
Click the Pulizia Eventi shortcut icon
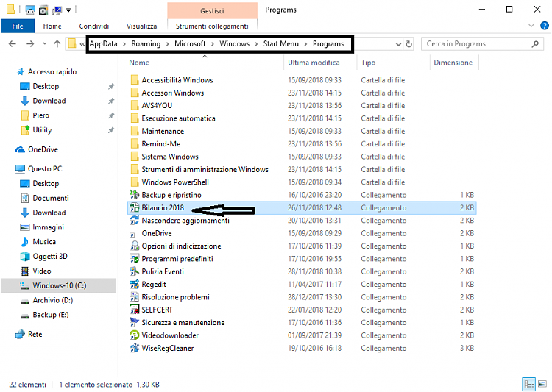(134, 271)
